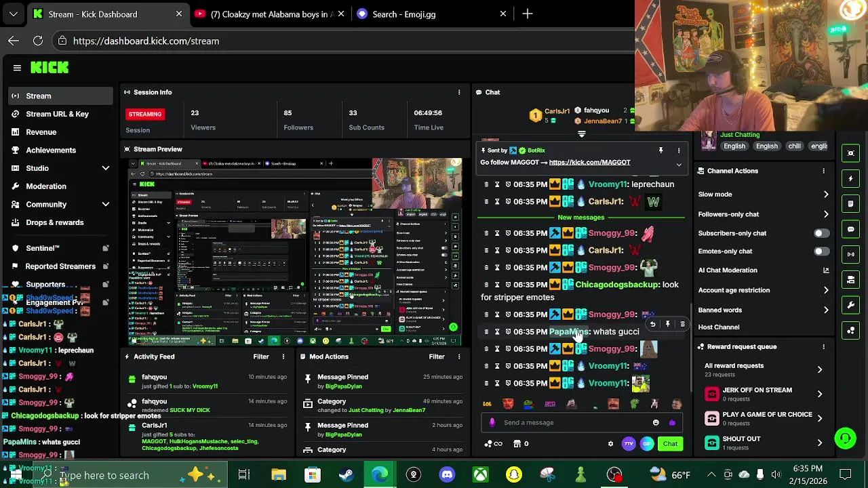Open the GIF picker button

click(x=646, y=444)
